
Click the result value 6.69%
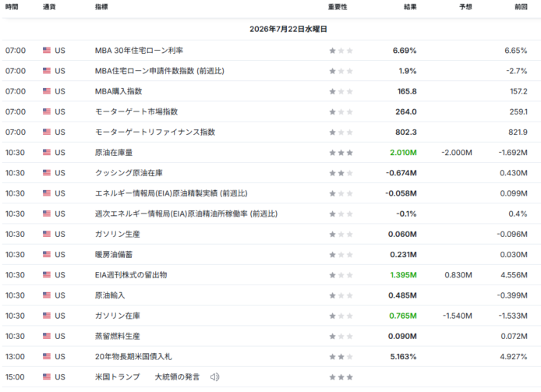(405, 51)
